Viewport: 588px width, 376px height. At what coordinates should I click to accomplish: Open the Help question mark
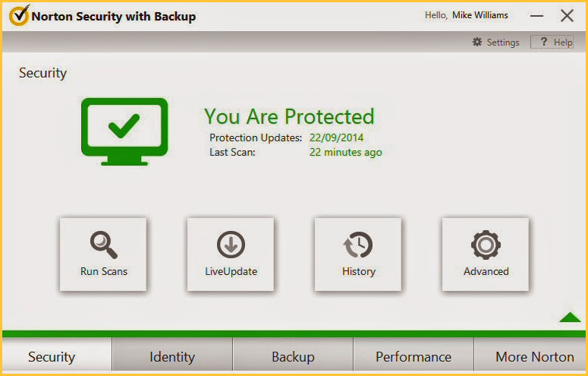(x=544, y=42)
